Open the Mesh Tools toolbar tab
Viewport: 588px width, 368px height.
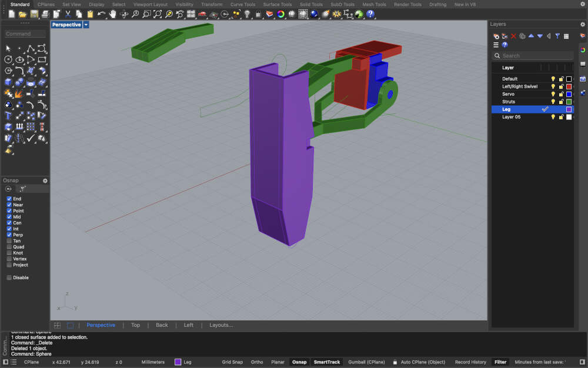point(374,5)
